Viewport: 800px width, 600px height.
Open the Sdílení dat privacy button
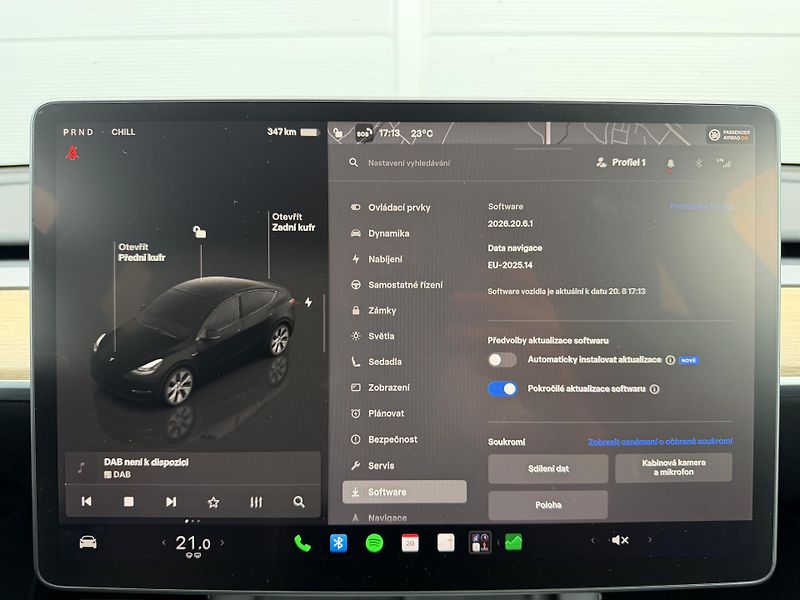pyautogui.click(x=548, y=468)
